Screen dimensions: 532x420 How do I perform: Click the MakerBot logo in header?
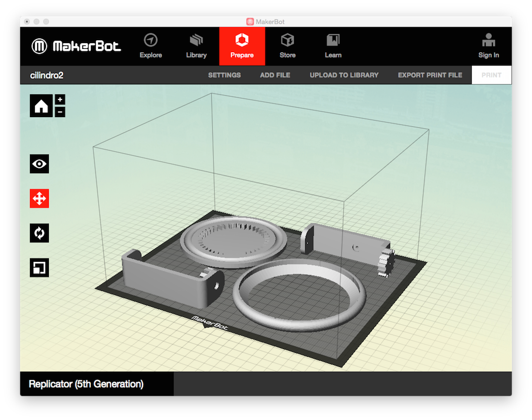coord(76,46)
